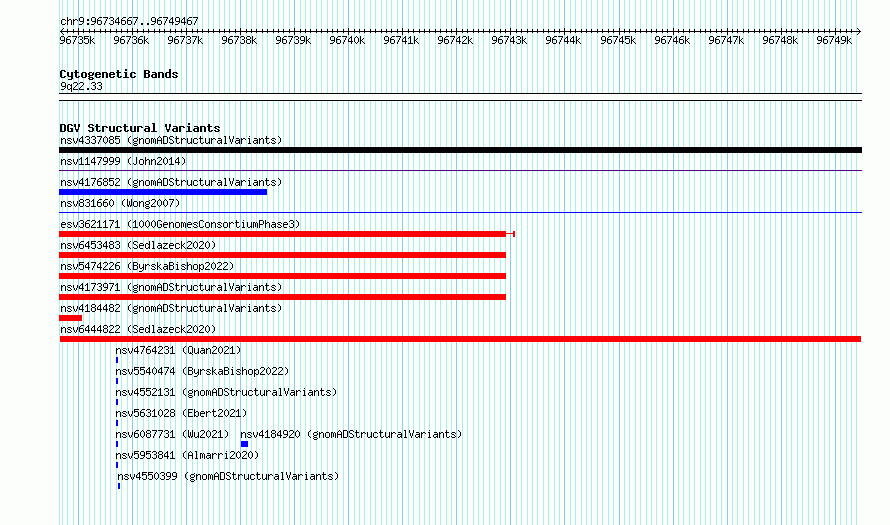Viewport: 890px width, 525px height.
Task: Select the 9q22.33 band label
Action: tap(81, 86)
